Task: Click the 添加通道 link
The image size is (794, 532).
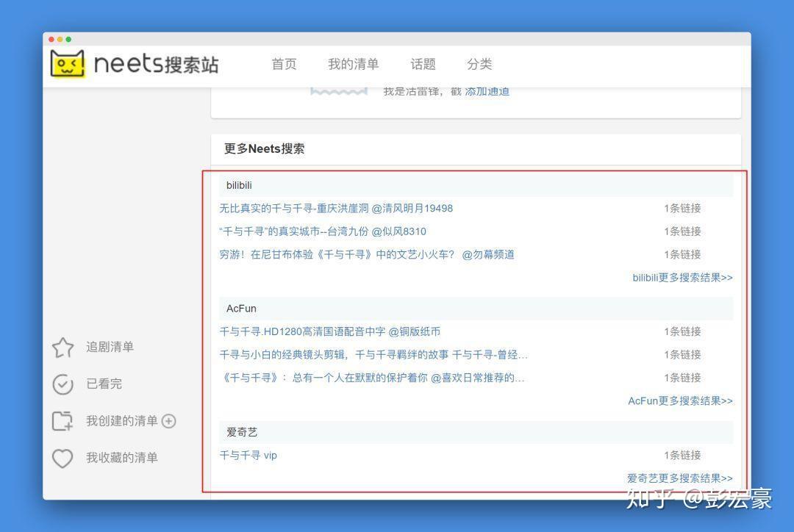Action: point(487,92)
